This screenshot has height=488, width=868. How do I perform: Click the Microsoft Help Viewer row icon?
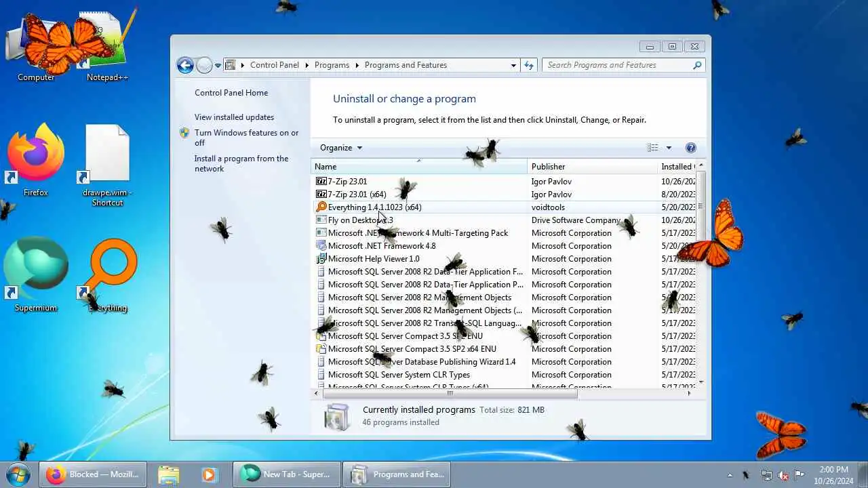pos(321,259)
